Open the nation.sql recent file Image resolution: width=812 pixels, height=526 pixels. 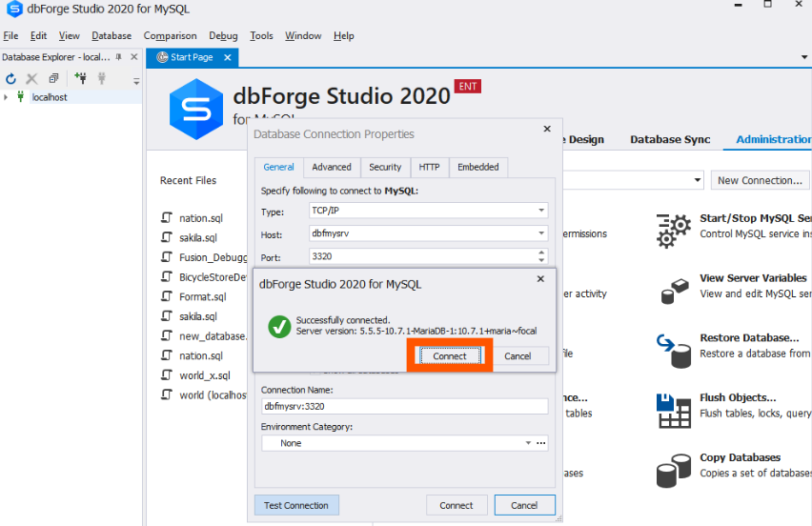click(200, 218)
